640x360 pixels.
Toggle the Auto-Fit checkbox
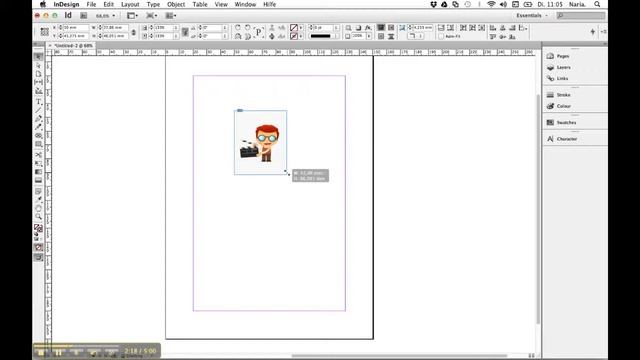tap(441, 36)
